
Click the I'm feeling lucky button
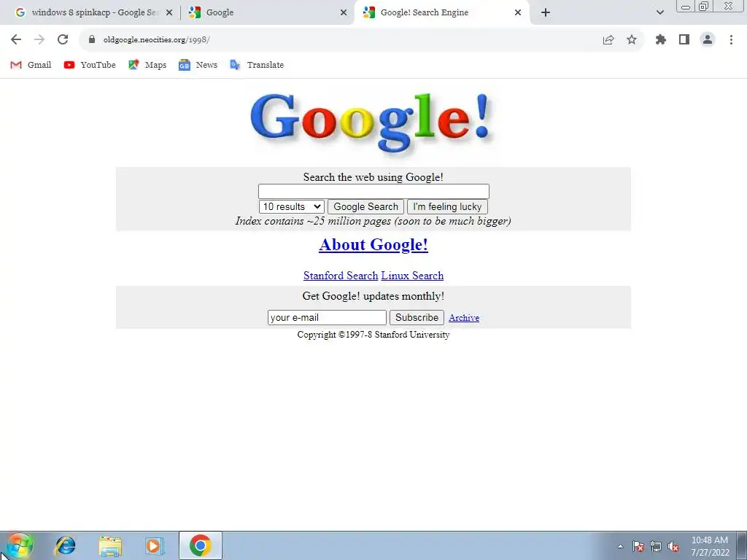(447, 206)
